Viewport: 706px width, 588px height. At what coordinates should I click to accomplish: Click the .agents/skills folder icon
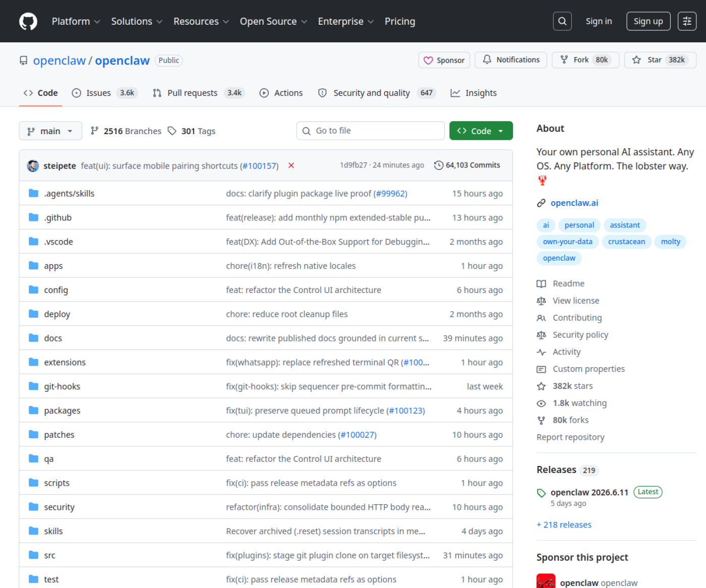tap(34, 193)
